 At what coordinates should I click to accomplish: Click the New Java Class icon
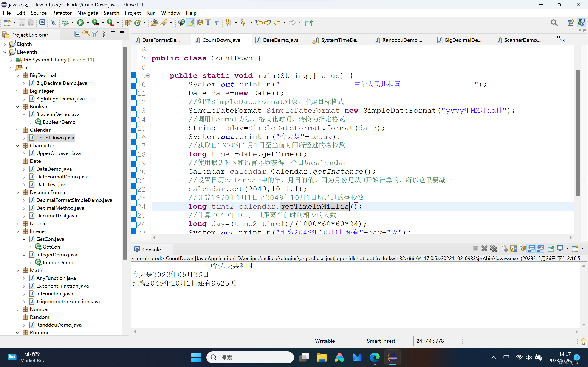[138, 23]
